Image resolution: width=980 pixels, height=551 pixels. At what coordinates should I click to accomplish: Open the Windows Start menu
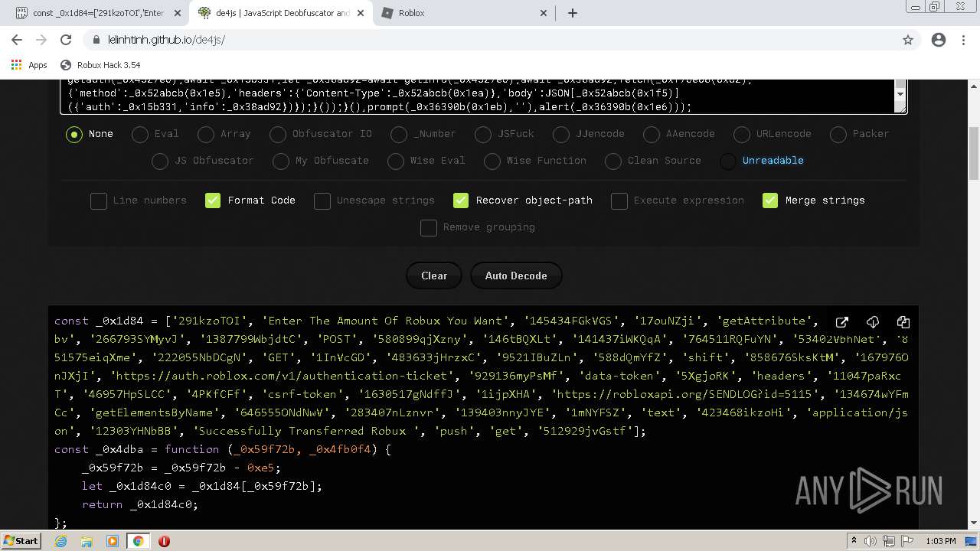21,541
